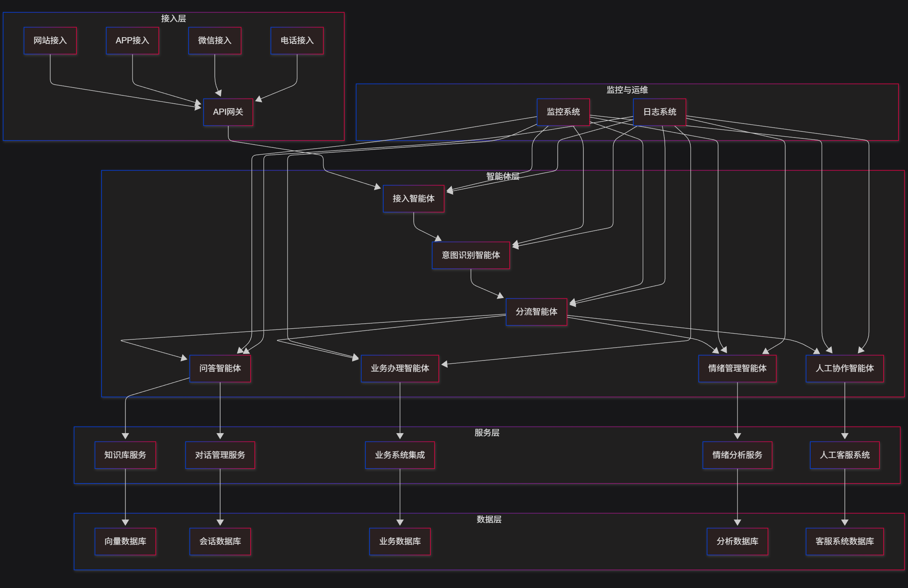Select the APP接入 node
Viewport: 908px width, 588px height.
(132, 40)
